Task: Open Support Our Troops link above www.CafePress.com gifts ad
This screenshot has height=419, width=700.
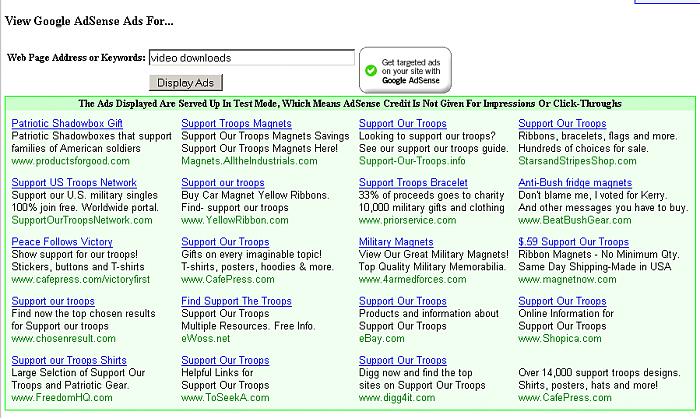Action: click(x=225, y=242)
